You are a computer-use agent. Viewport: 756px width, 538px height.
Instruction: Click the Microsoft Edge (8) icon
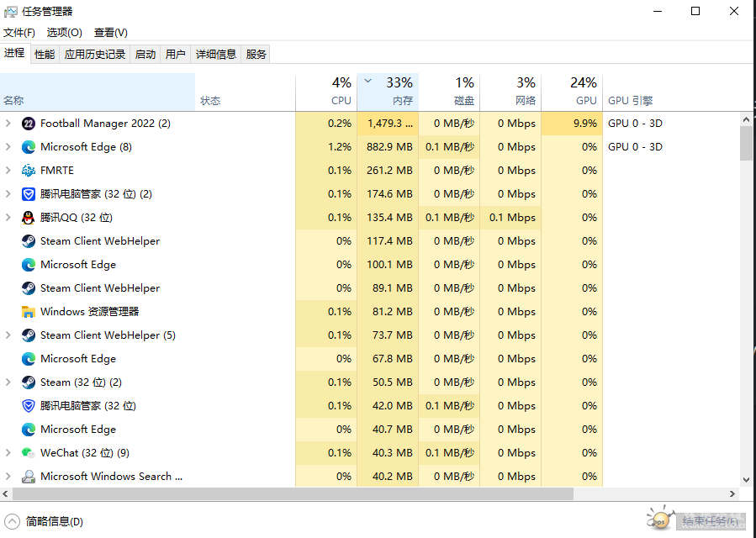click(29, 147)
